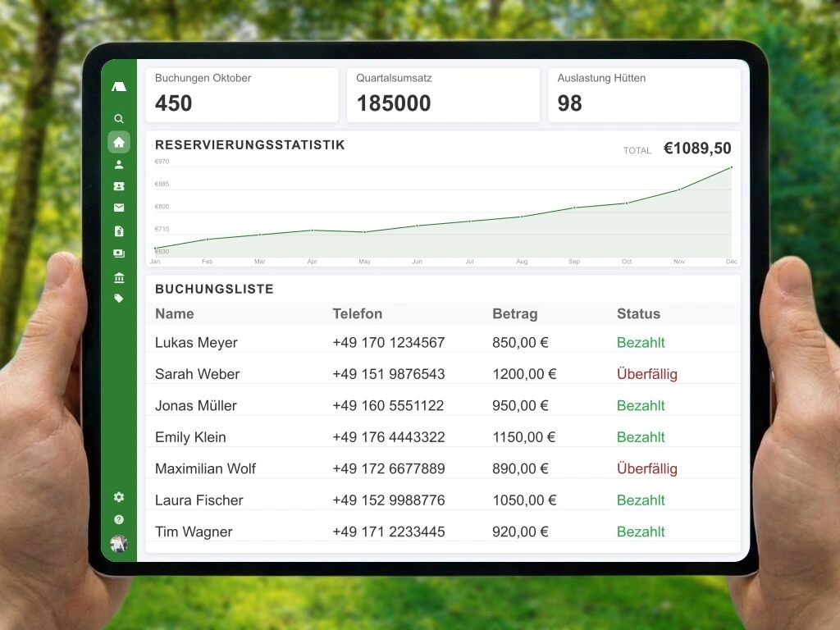Go to the Home dashboard icon
840x630 pixels.
119,142
